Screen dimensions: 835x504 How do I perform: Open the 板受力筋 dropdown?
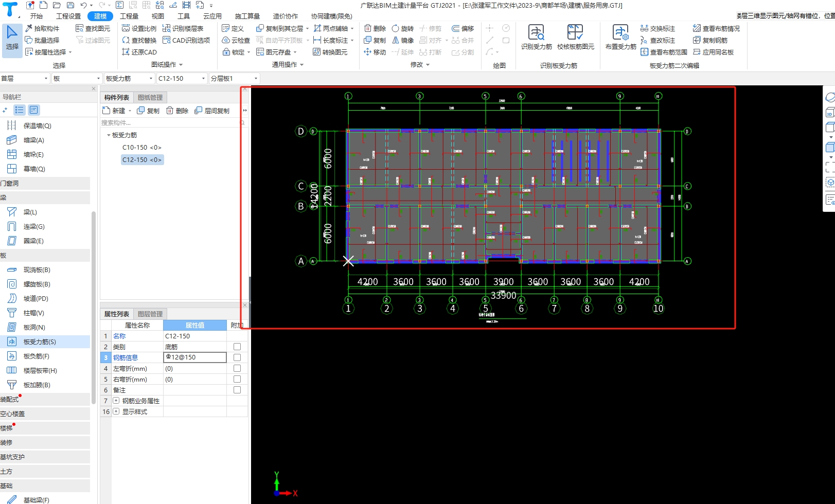(x=129, y=78)
